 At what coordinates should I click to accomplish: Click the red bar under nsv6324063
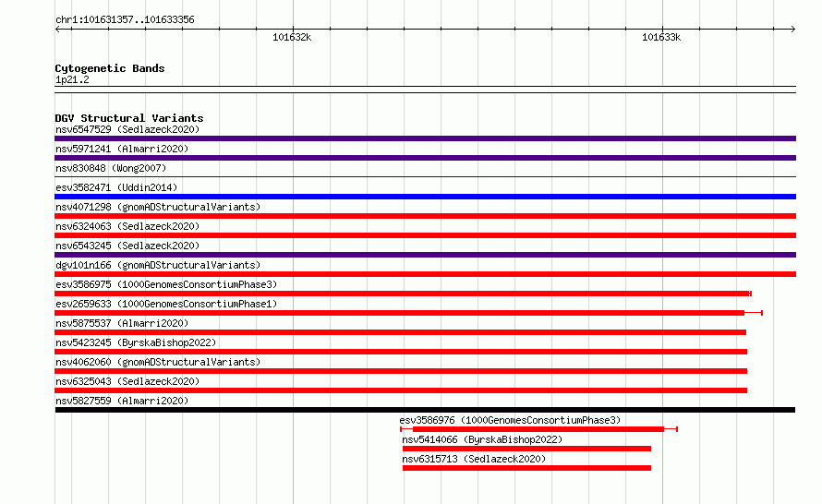coord(425,235)
